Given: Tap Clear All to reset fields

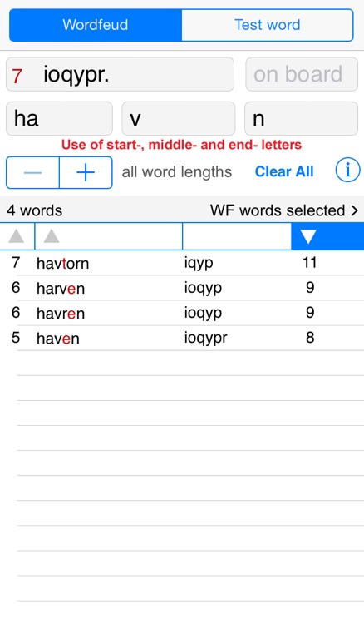Looking at the screenshot, I should (284, 171).
